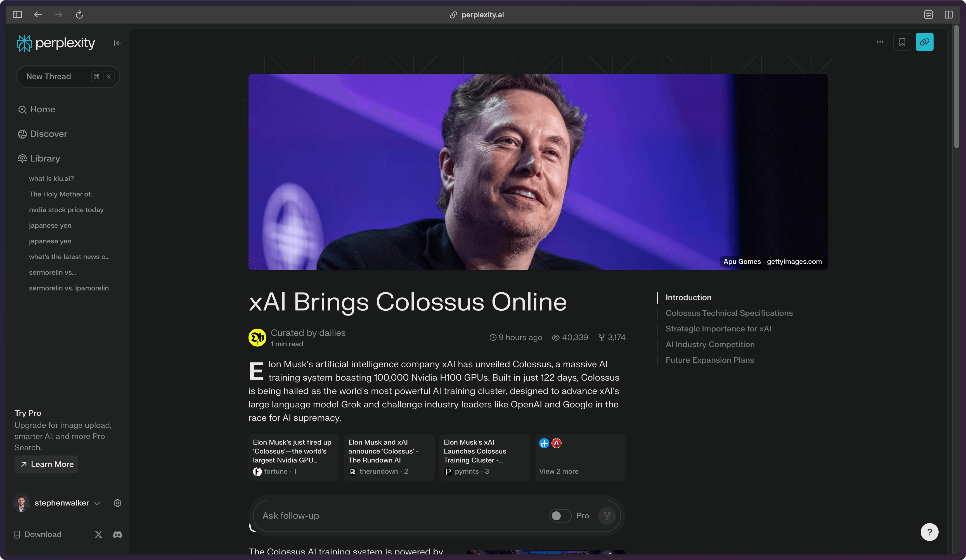Click the help question mark button
The height and width of the screenshot is (560, 966).
click(x=930, y=532)
